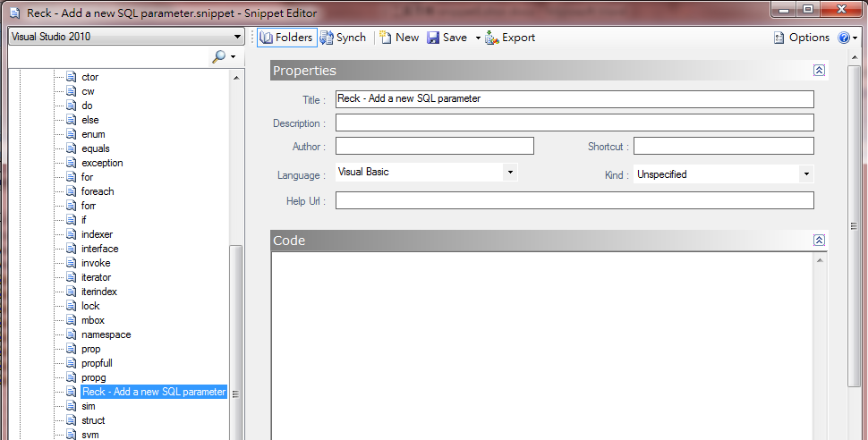Select the iterator snippet
Screen dimensions: 868x440
click(97, 278)
